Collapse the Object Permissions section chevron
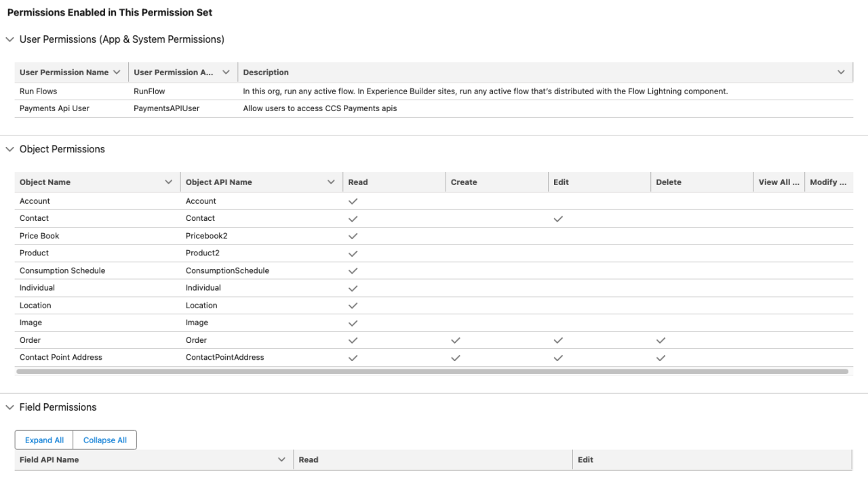 point(9,150)
